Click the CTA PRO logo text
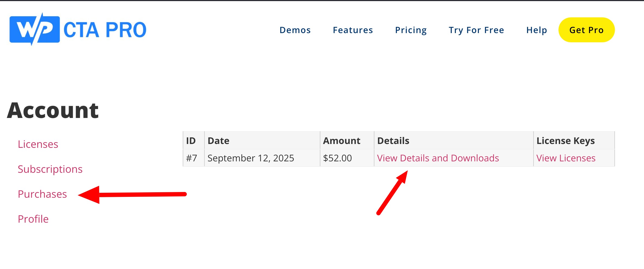This screenshot has width=644, height=269. (x=105, y=30)
